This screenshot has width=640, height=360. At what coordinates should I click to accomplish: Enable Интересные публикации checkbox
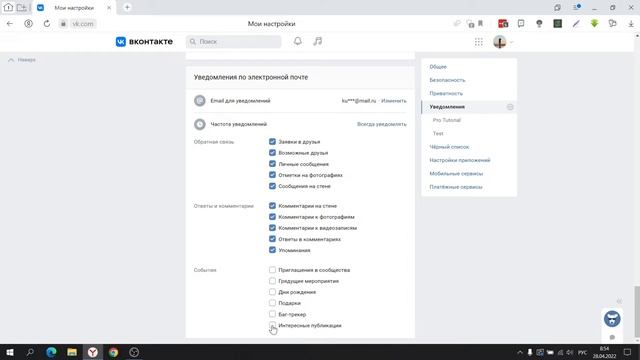(x=272, y=325)
